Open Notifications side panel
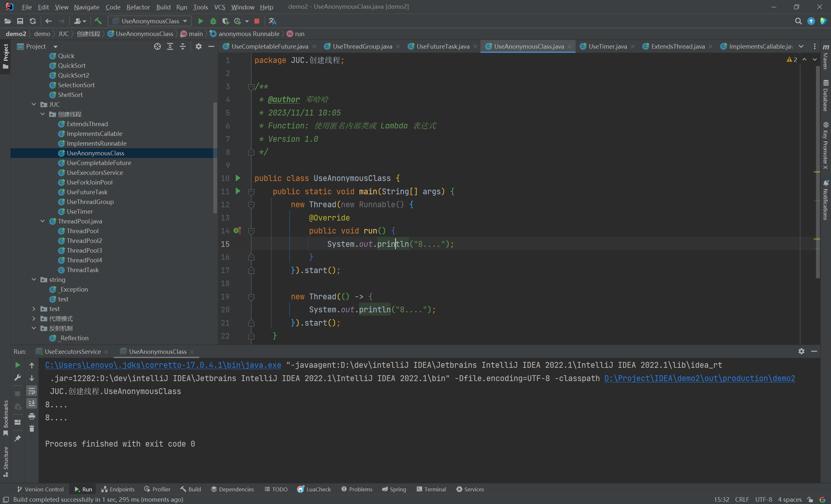The width and height of the screenshot is (831, 504). (825, 200)
